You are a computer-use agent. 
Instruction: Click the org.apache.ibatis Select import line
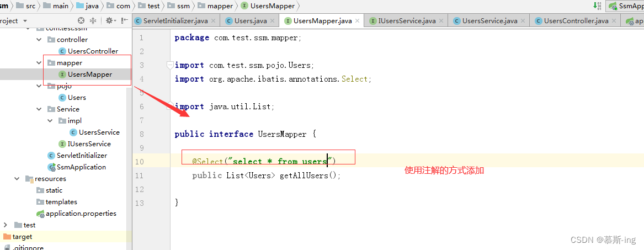(273, 79)
